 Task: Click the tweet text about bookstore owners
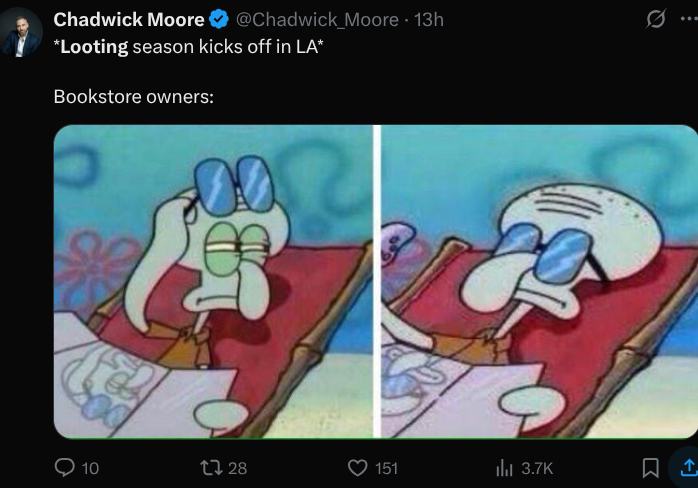tap(134, 97)
